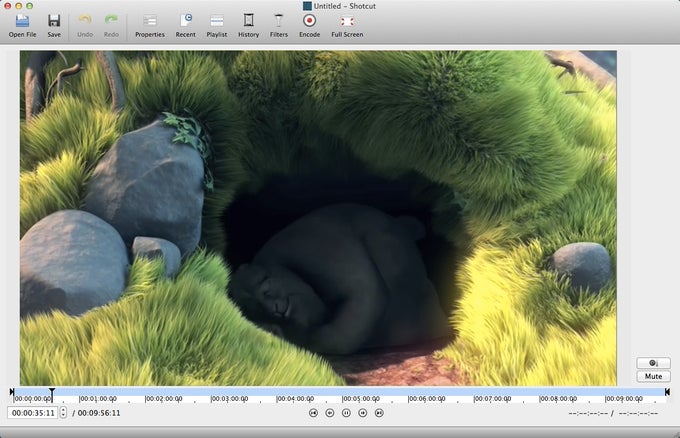Image resolution: width=680 pixels, height=438 pixels.
Task: Click the fast forward playback button
Action: pyautogui.click(x=363, y=413)
